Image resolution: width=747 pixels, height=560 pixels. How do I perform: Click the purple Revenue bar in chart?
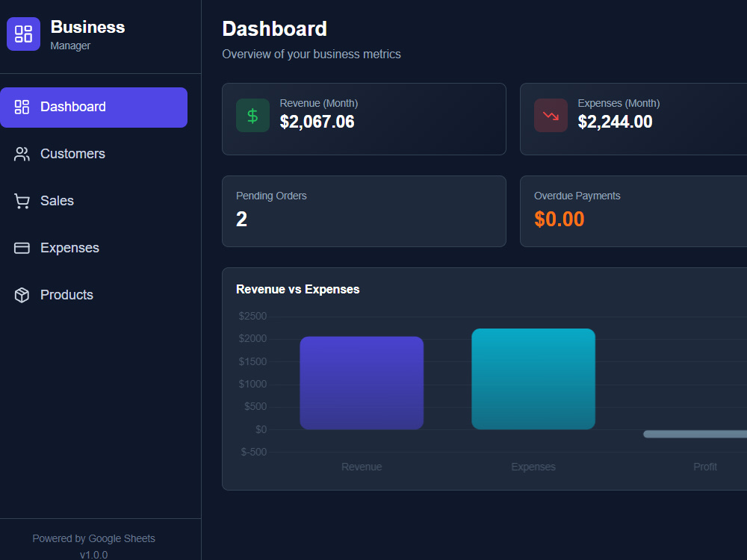pyautogui.click(x=362, y=383)
